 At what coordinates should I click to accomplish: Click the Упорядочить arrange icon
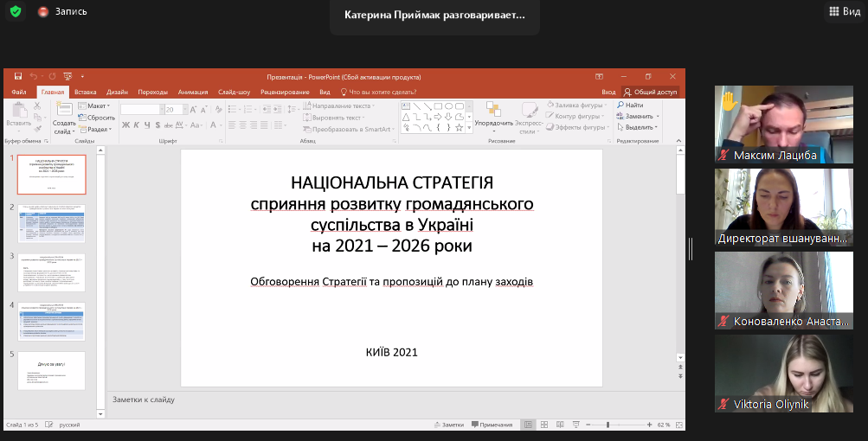492,109
